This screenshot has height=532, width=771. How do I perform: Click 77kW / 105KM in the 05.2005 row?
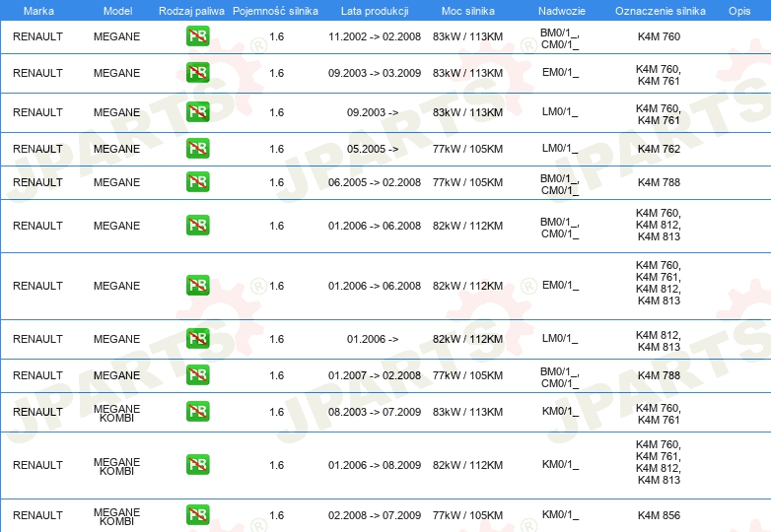[x=467, y=149]
